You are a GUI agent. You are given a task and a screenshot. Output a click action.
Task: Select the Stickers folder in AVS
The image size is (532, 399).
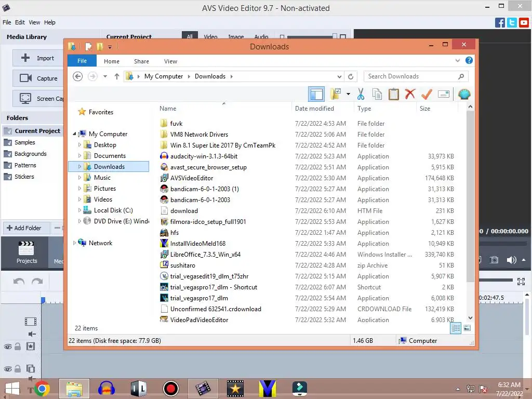click(24, 177)
